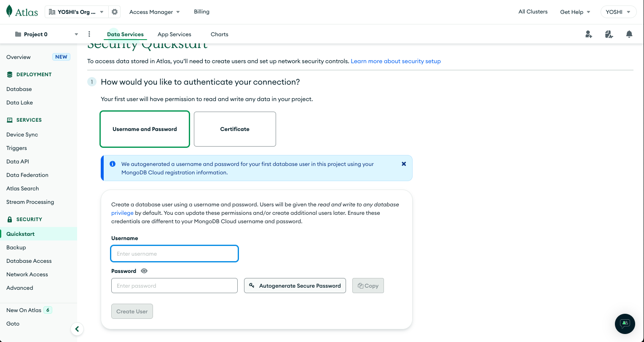Open the YOSHI user account menu
The width and height of the screenshot is (644, 342).
point(618,12)
